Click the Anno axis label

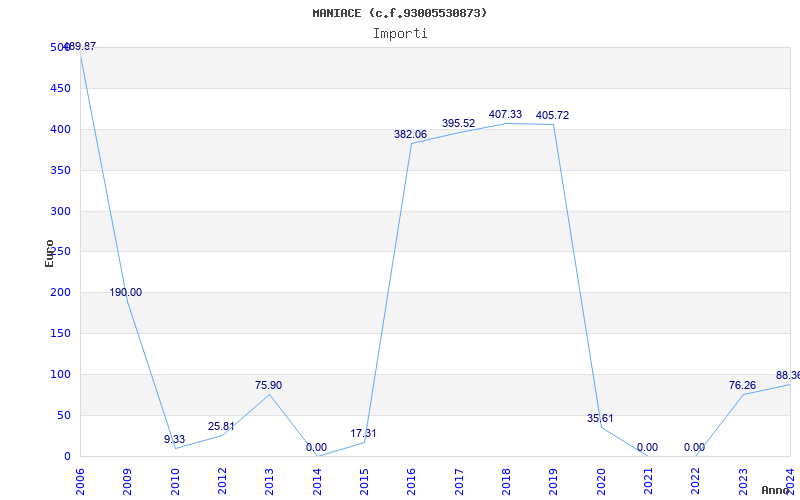(776, 490)
